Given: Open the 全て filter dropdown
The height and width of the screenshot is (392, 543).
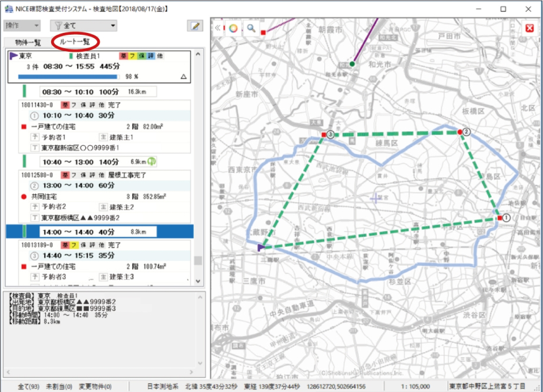Looking at the screenshot, I should [x=84, y=26].
